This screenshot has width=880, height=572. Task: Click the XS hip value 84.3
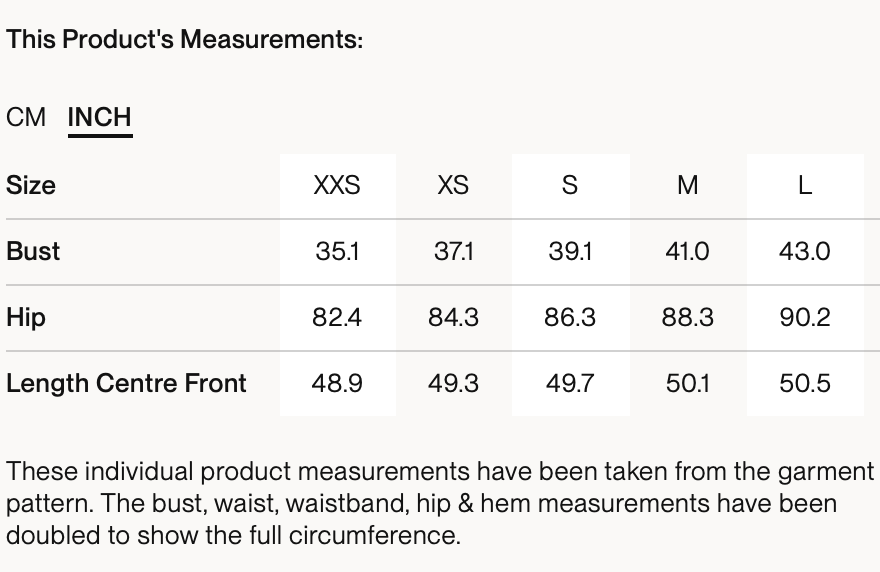click(x=453, y=317)
